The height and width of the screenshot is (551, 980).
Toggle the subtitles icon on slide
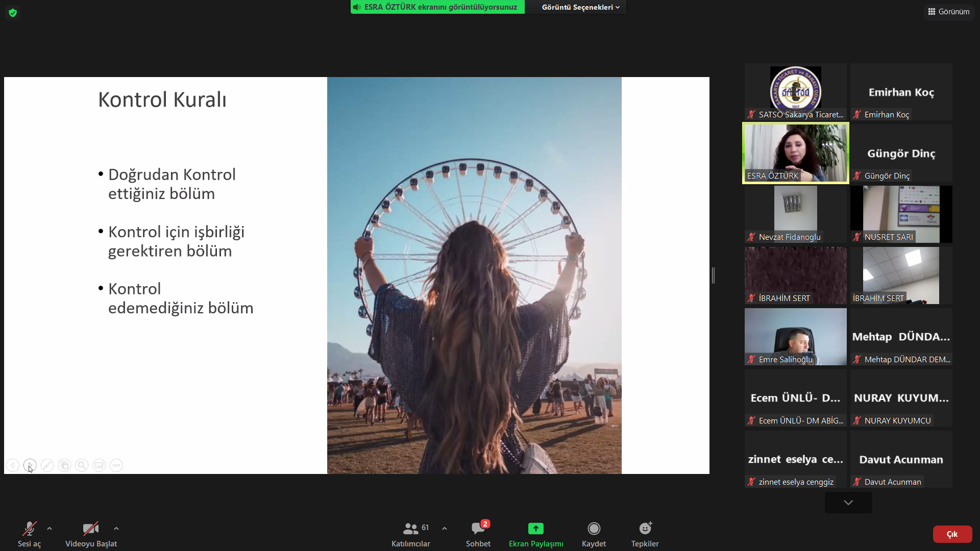(x=99, y=465)
